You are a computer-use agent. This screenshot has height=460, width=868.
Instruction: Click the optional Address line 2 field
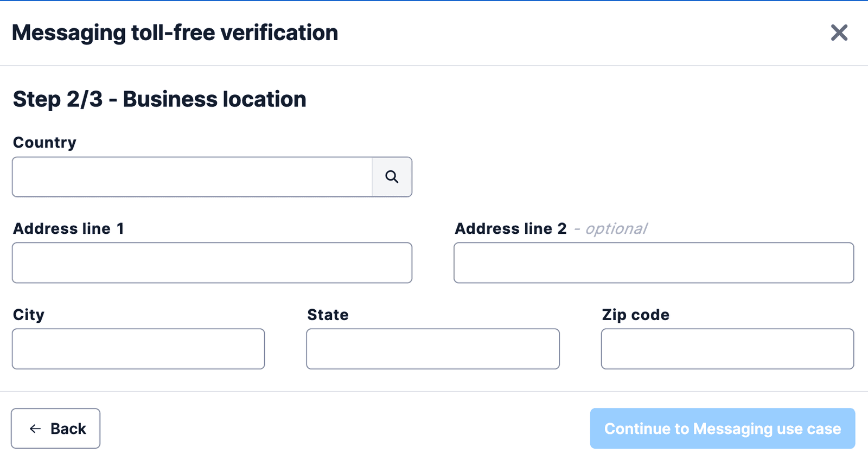(x=654, y=263)
